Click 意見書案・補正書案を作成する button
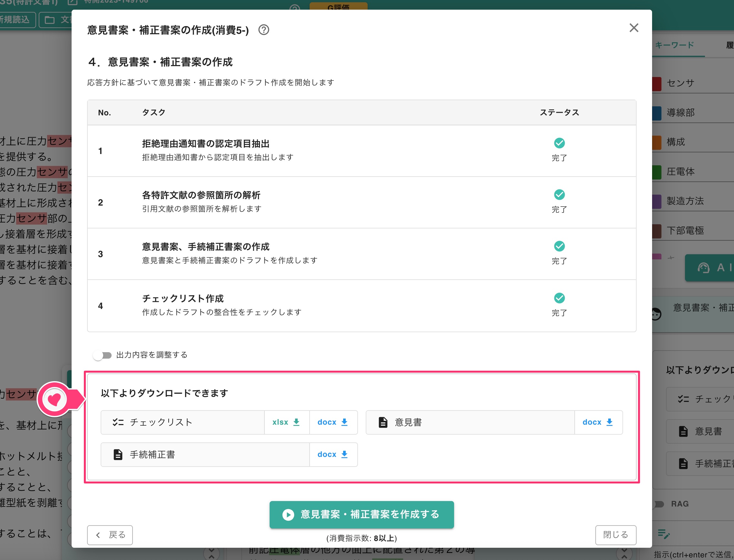This screenshot has height=560, width=734. click(x=362, y=514)
